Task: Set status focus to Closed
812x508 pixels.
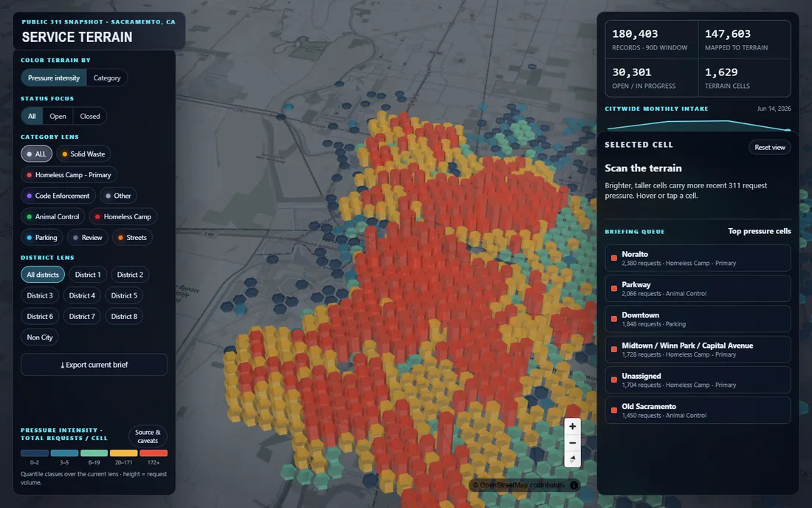Action: click(89, 116)
